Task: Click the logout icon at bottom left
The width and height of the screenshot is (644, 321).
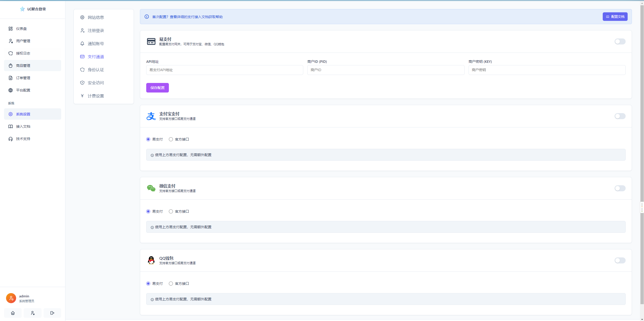Action: click(x=52, y=313)
